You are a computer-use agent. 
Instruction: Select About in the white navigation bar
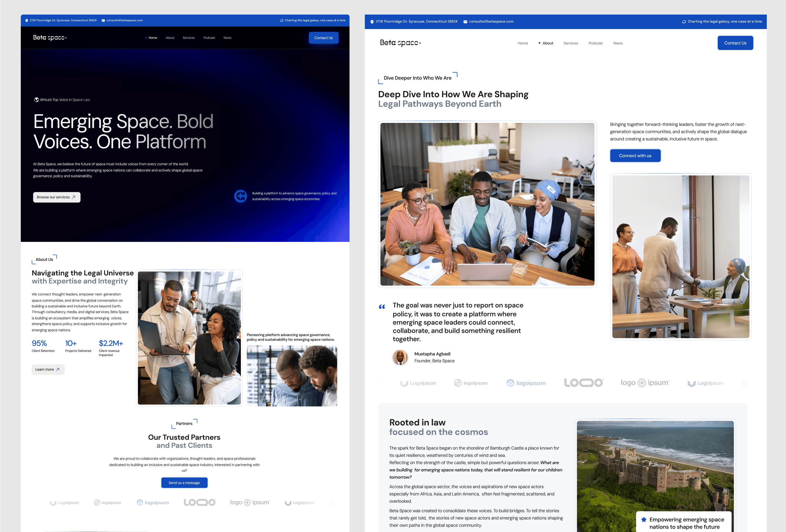pyautogui.click(x=547, y=43)
